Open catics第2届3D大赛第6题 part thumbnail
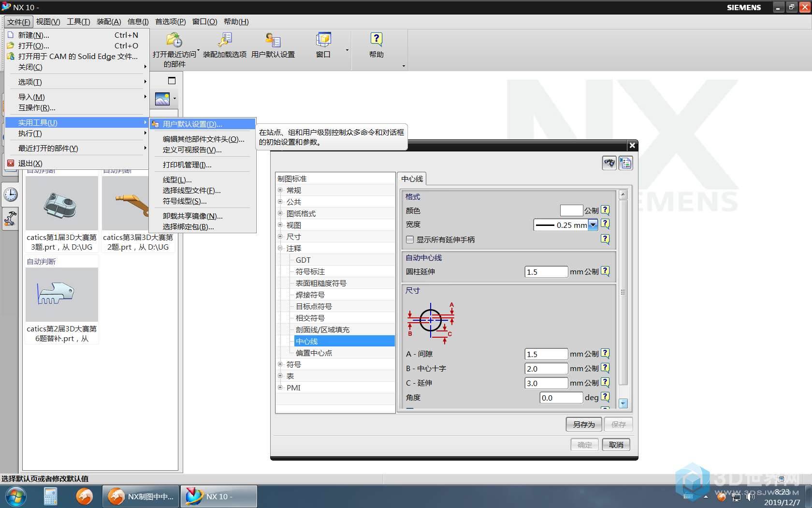Image resolution: width=812 pixels, height=508 pixels. click(x=62, y=295)
